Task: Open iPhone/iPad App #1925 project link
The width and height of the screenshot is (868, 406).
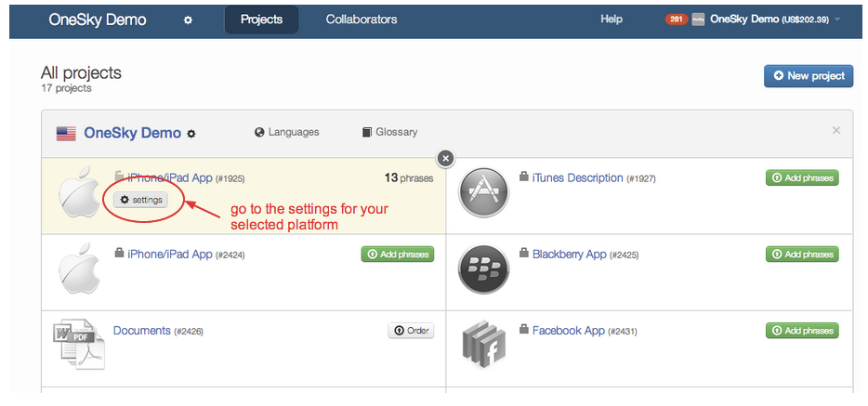Action: click(x=170, y=178)
